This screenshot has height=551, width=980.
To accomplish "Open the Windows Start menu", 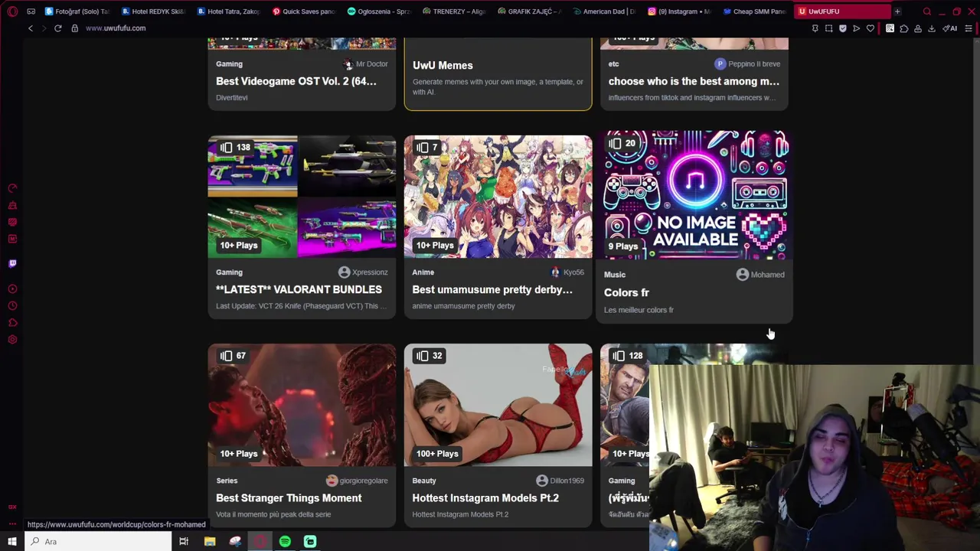I will 11,542.
